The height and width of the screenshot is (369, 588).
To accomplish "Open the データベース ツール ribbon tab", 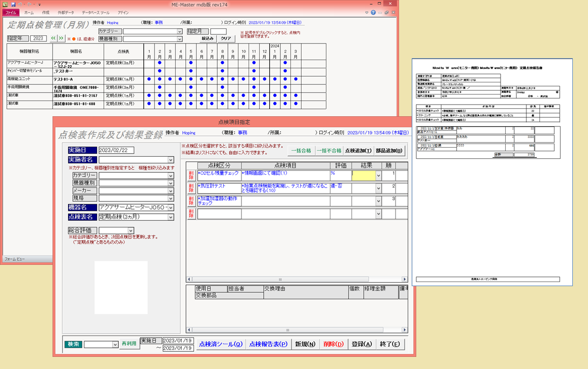I will 95,13.
